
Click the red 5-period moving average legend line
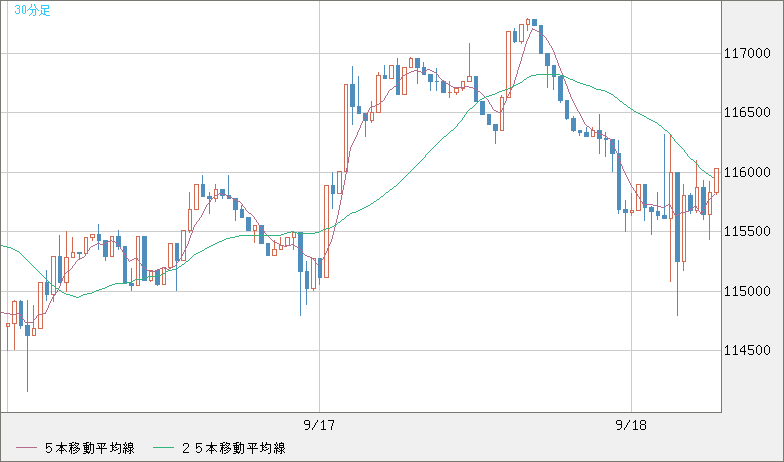[26, 448]
